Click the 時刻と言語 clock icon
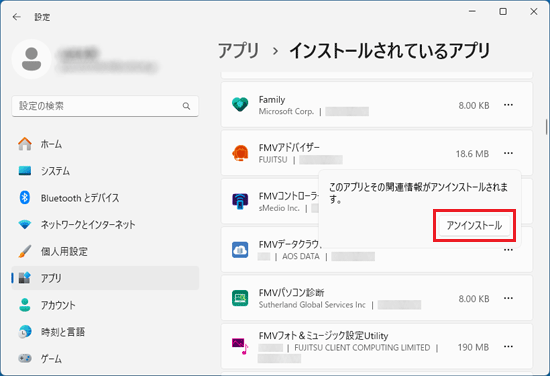The image size is (550, 376). click(x=25, y=332)
